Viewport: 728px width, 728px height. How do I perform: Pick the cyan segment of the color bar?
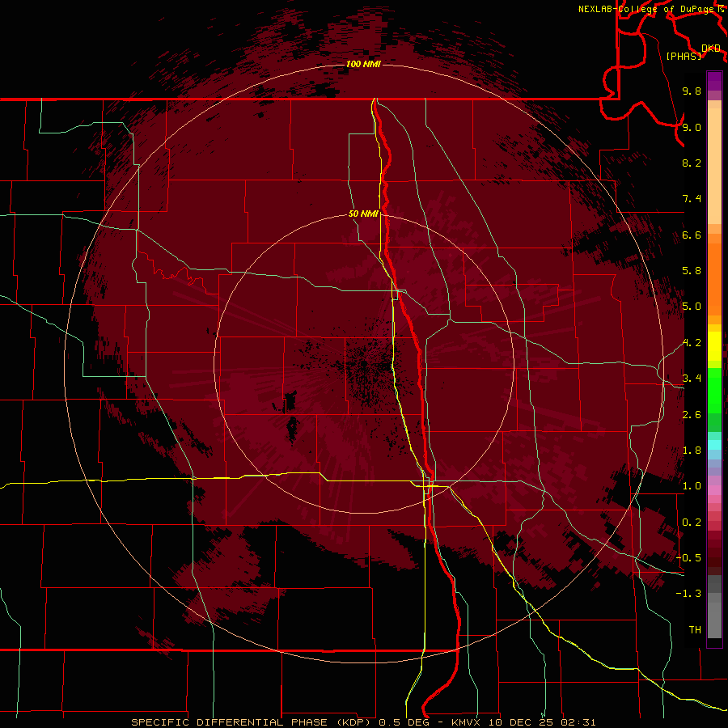point(714,445)
